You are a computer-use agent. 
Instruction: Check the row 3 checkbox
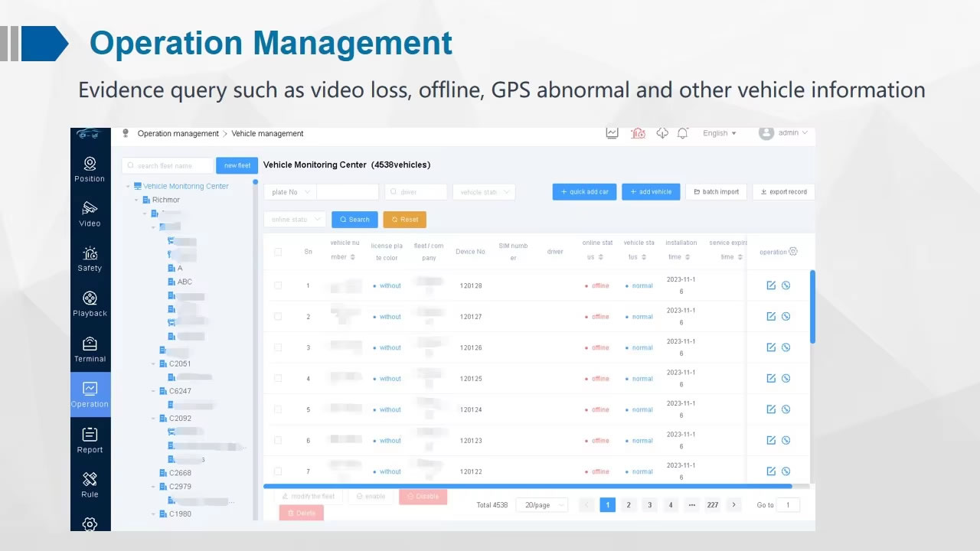pos(278,347)
